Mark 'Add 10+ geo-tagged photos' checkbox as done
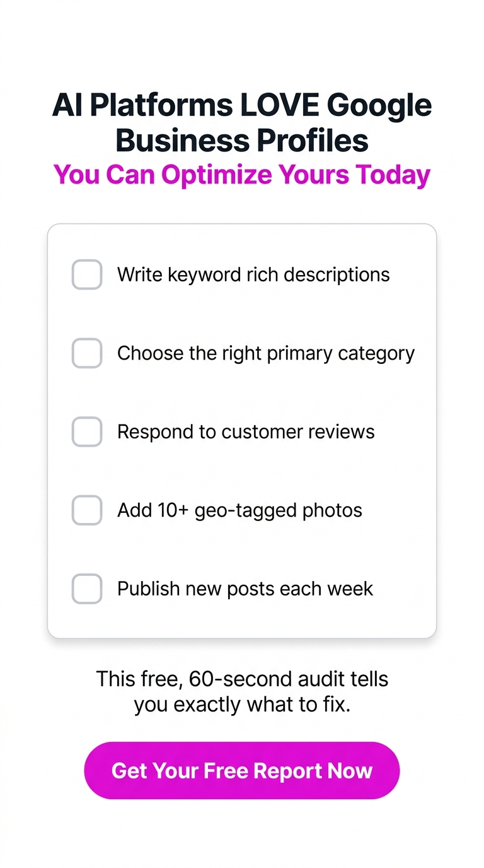 tap(87, 510)
